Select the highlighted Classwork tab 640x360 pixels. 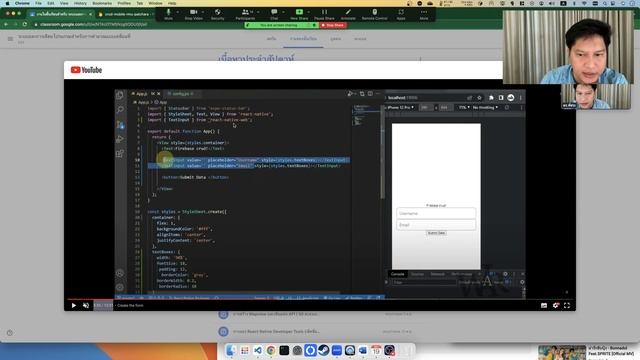303,39
